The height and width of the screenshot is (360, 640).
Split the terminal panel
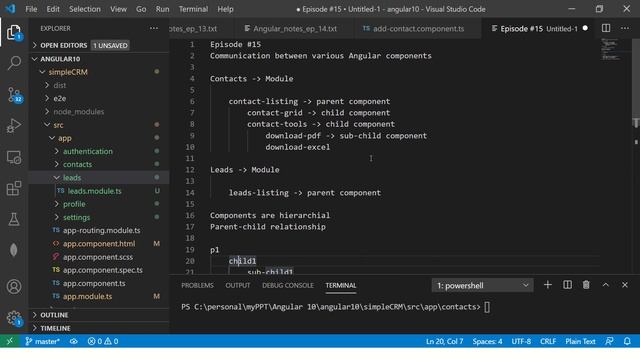click(567, 285)
